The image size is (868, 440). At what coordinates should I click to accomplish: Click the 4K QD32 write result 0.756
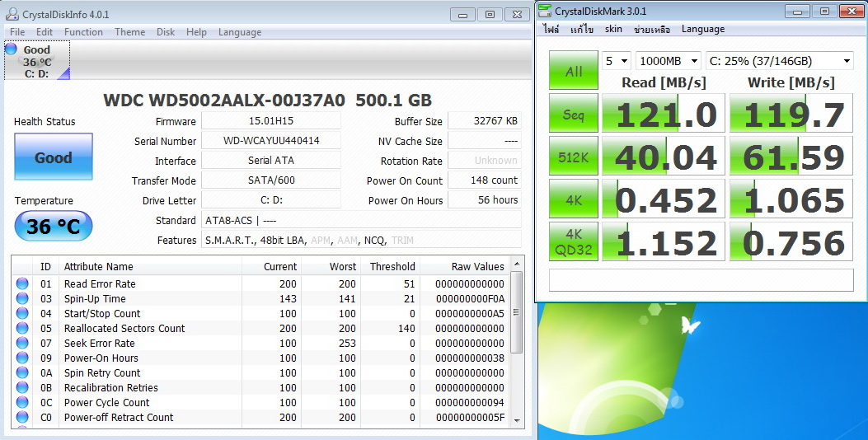click(791, 242)
